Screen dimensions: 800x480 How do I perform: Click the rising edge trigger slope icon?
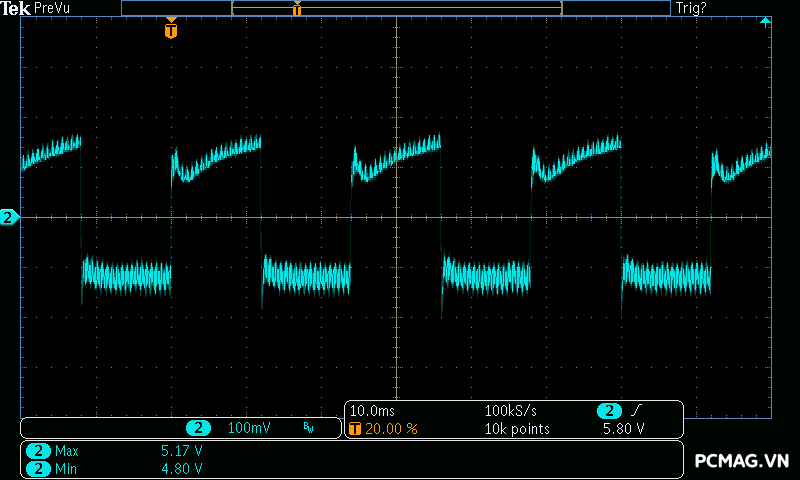[x=636, y=411]
